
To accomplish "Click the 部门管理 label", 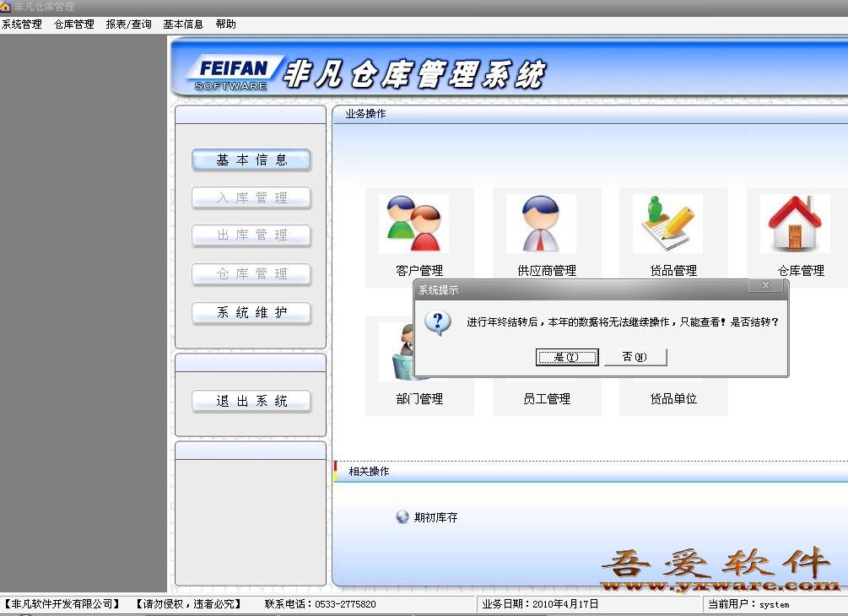I will (x=419, y=399).
